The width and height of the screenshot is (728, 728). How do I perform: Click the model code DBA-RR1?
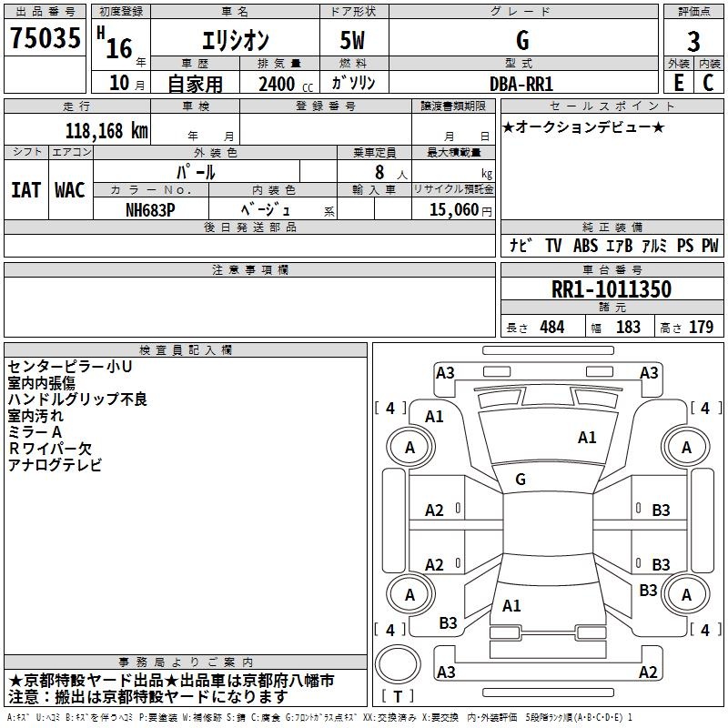[521, 83]
